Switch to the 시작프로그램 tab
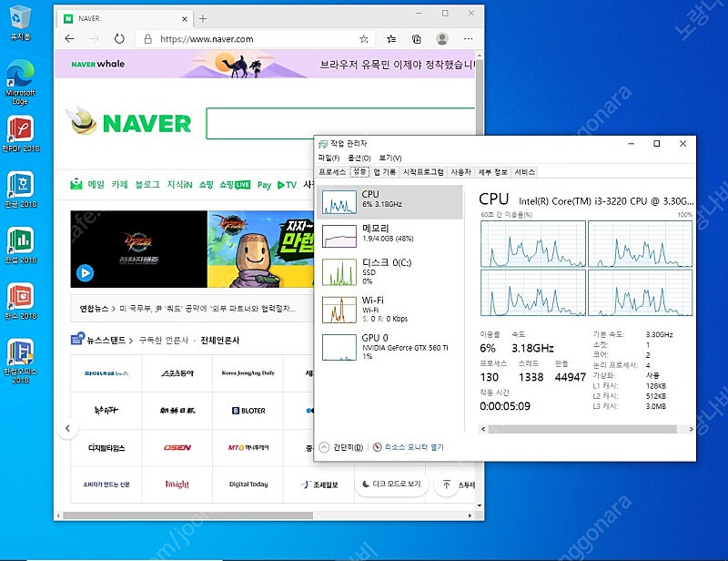This screenshot has width=728, height=561. point(423,172)
